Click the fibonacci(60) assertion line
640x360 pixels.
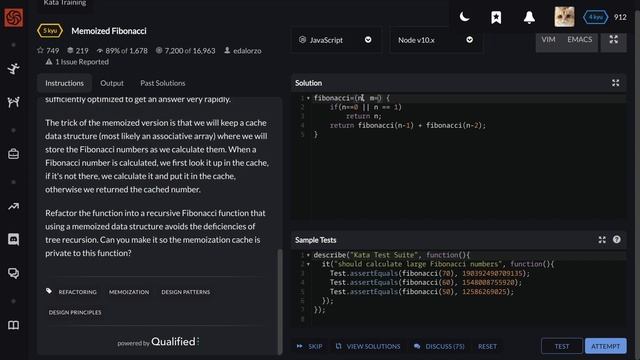(x=425, y=282)
